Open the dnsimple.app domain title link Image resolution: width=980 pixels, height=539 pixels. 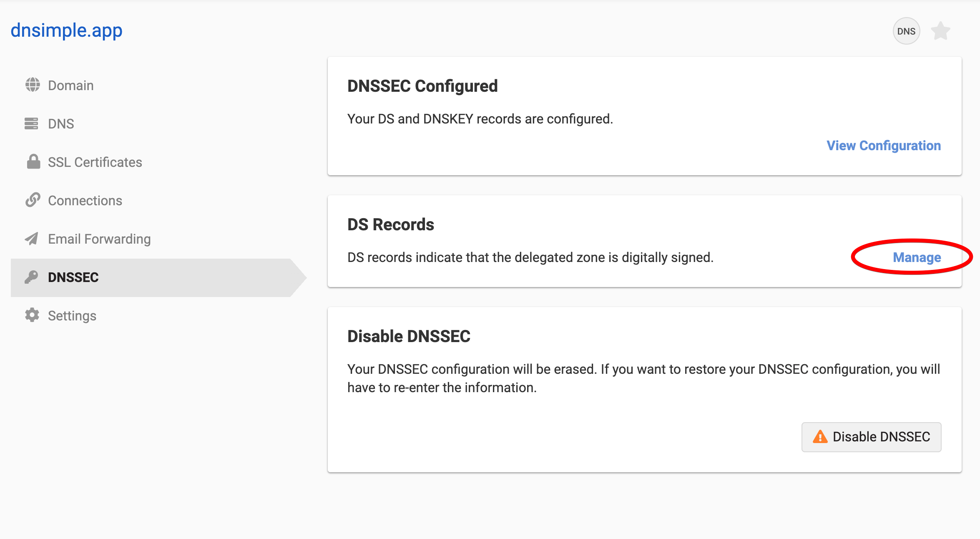[x=67, y=30]
